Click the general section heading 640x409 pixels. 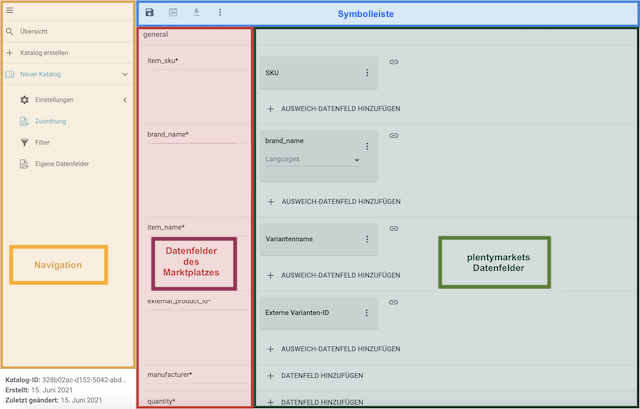tap(156, 34)
